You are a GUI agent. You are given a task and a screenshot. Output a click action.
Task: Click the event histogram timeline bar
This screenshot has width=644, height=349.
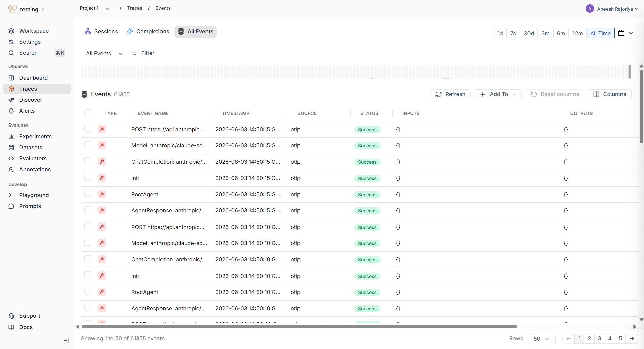point(356,72)
